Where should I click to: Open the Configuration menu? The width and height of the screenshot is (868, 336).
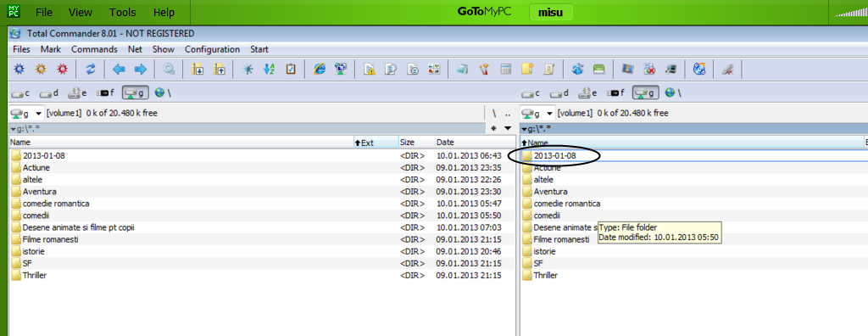[213, 49]
